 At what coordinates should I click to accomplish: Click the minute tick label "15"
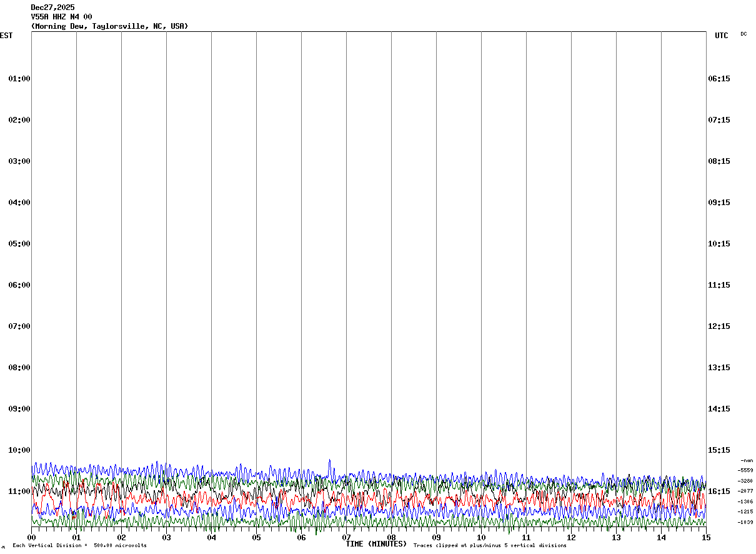pos(706,538)
